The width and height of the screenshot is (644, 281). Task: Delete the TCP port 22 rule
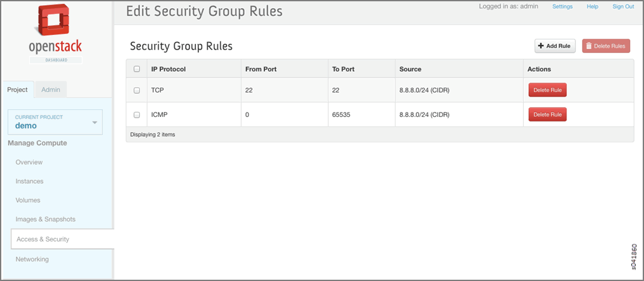click(x=547, y=90)
